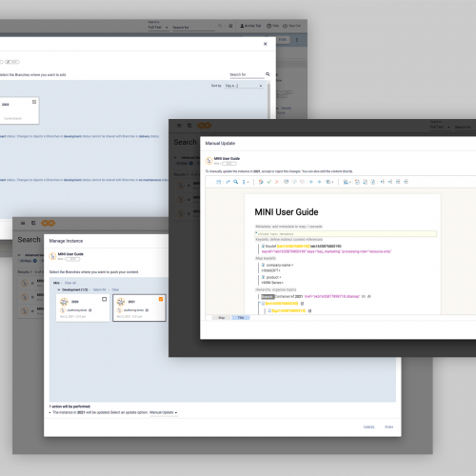This screenshot has width=476, height=476.
Task: Switch to Map tab at editor bottom
Action: pyautogui.click(x=222, y=318)
